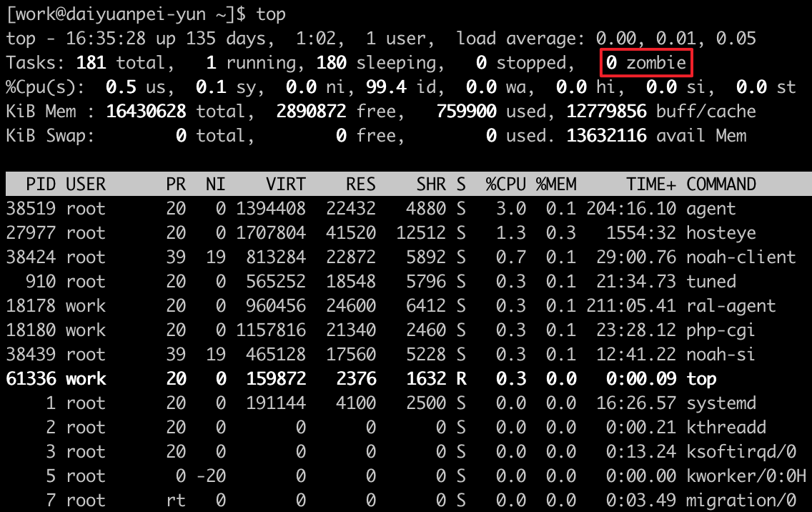812x512 pixels.
Task: Click the COMMAND column header
Action: (721, 184)
